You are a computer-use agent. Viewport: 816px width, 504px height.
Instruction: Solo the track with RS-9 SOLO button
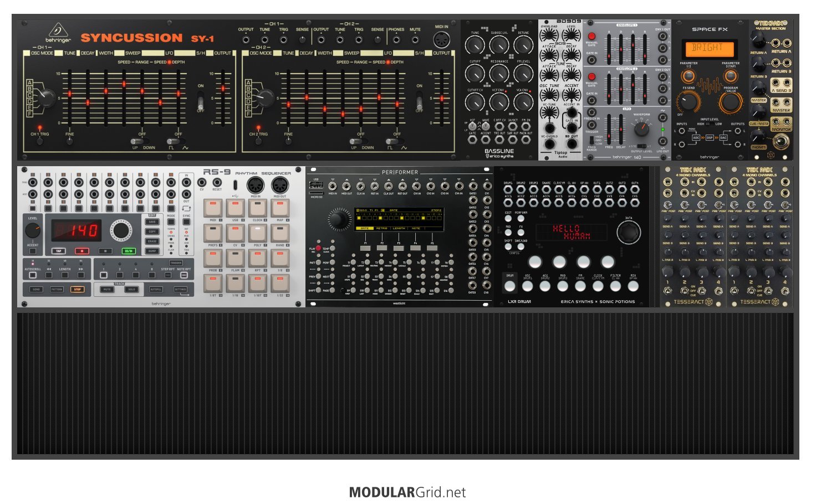pyautogui.click(x=131, y=289)
